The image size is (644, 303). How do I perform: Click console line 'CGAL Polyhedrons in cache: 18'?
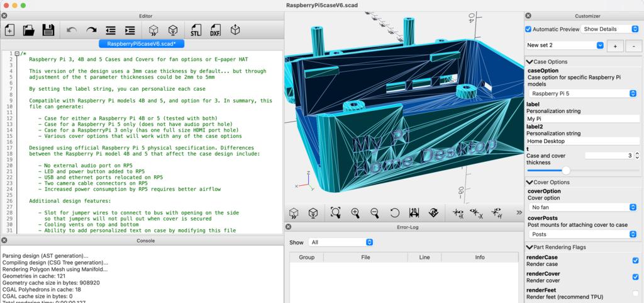pyautogui.click(x=41, y=289)
